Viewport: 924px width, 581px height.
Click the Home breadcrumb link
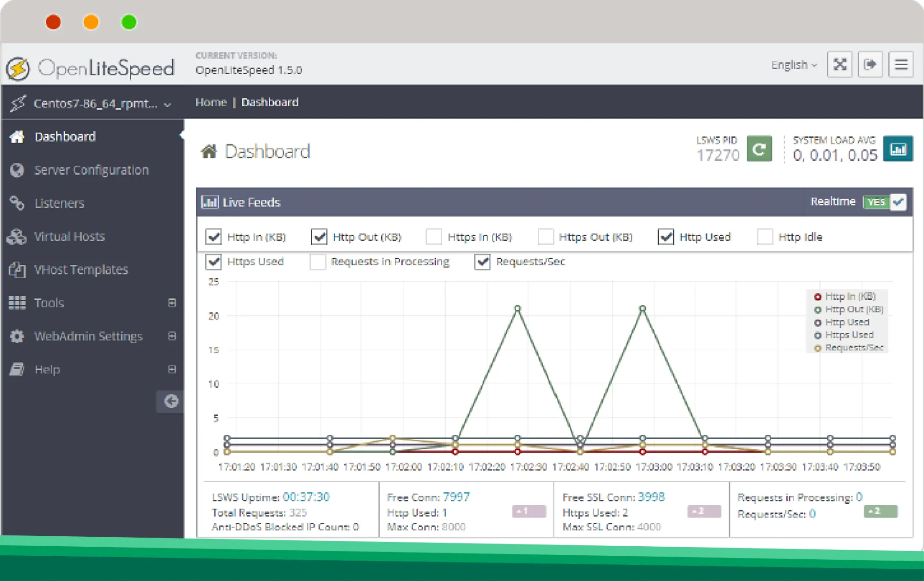coord(211,102)
